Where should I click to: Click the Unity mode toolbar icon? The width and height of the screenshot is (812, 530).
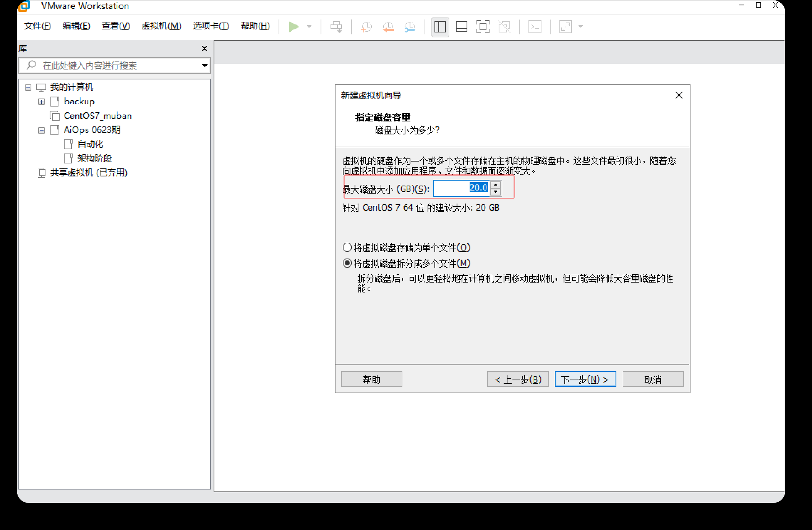pyautogui.click(x=504, y=27)
